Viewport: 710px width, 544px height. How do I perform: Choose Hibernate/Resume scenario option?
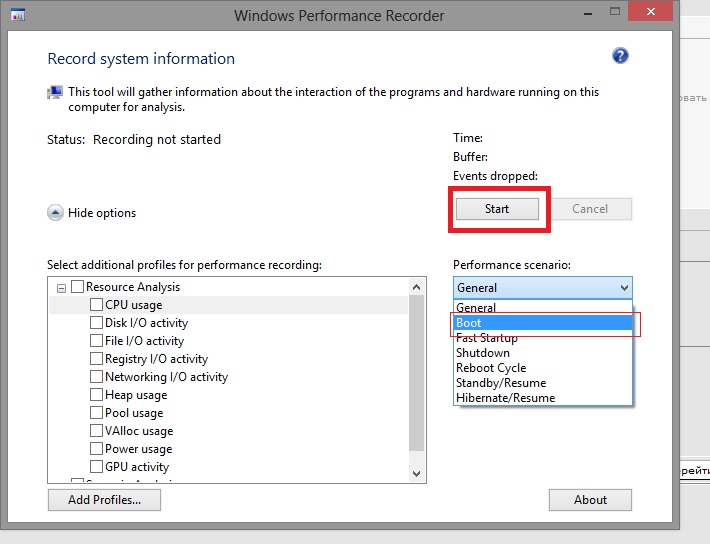tap(542, 398)
